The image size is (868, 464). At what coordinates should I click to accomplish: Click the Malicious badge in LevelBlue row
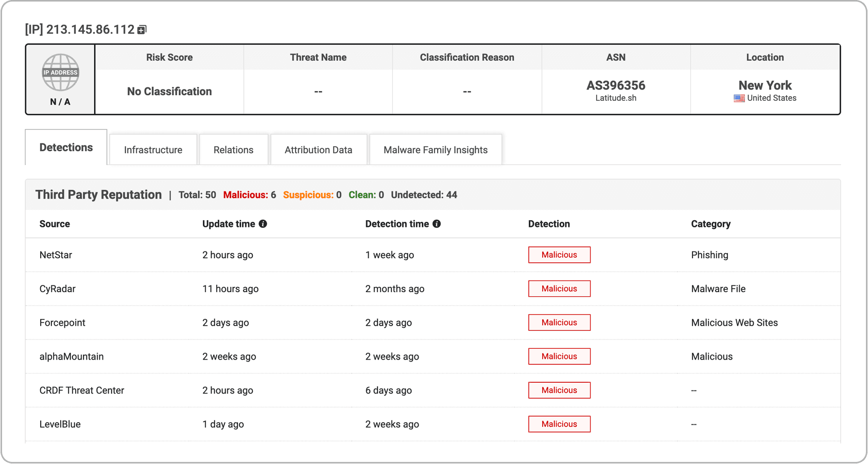point(559,424)
